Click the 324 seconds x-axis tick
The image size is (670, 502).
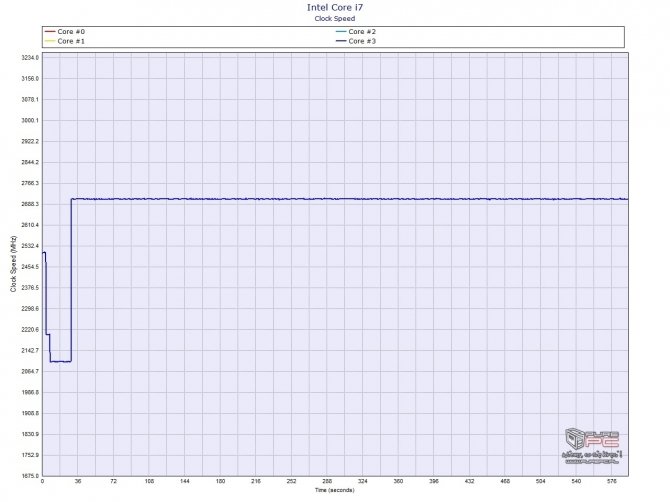[362, 481]
